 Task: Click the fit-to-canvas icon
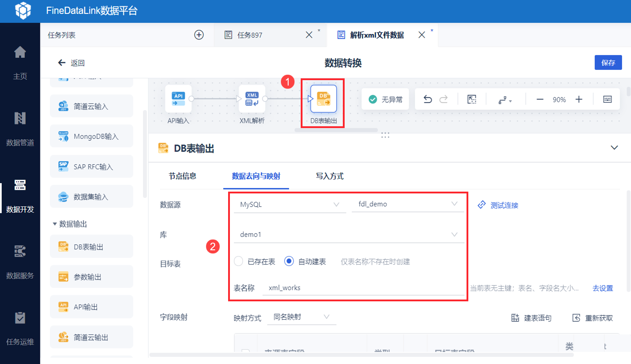click(472, 99)
